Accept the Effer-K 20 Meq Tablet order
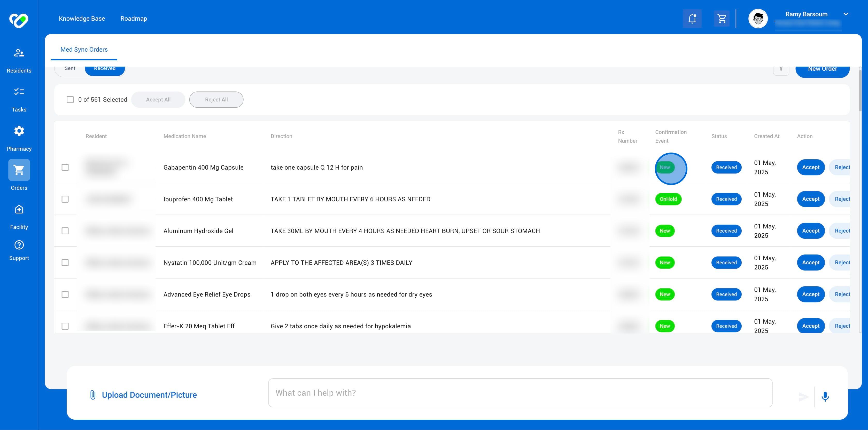The image size is (868, 430). pos(811,326)
